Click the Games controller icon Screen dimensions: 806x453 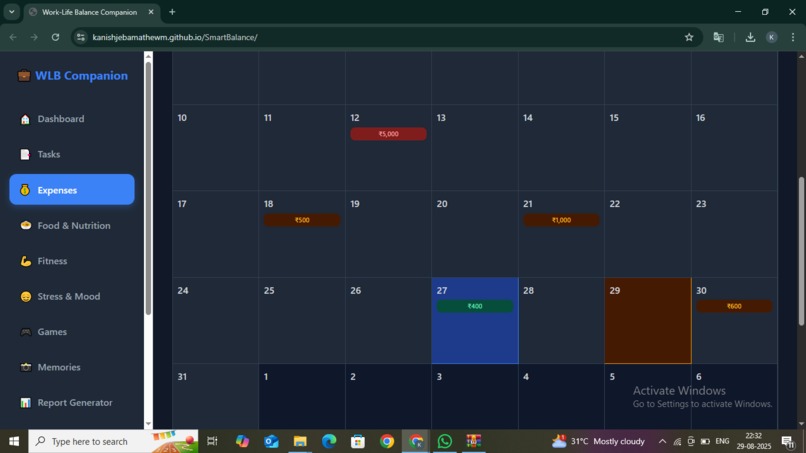tap(25, 332)
